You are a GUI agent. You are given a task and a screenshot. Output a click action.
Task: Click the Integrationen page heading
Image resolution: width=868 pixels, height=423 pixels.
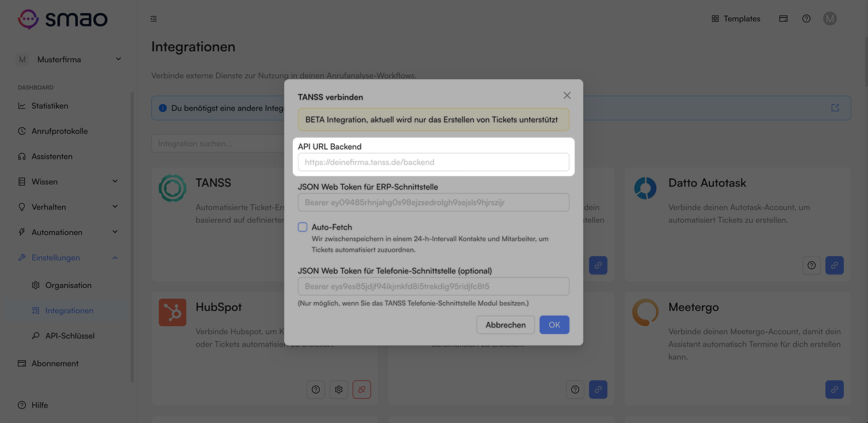(x=193, y=47)
